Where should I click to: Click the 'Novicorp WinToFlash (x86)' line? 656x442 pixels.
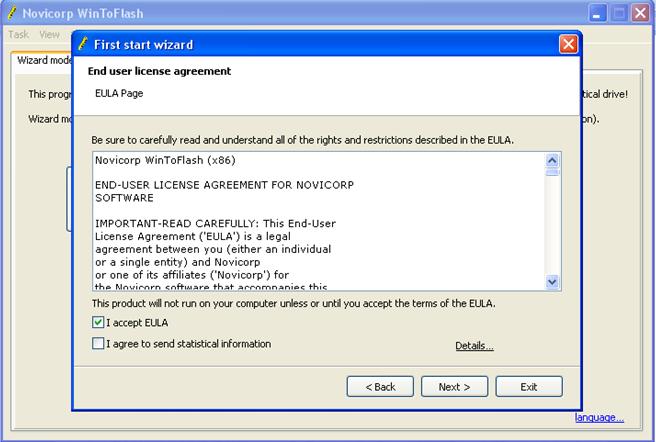(165, 160)
